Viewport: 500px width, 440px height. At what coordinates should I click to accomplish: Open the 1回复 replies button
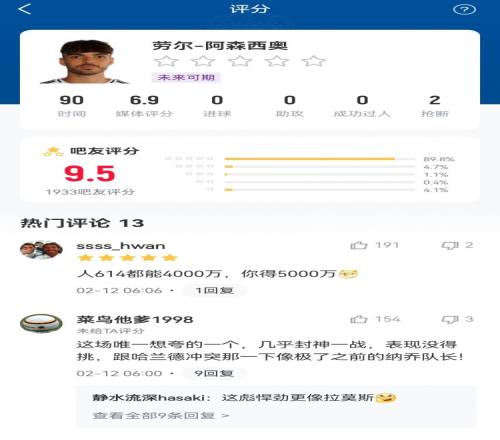pyautogui.click(x=214, y=290)
